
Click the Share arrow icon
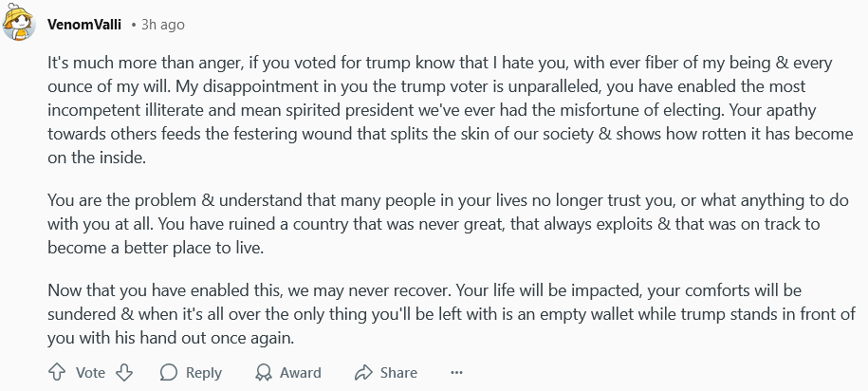[363, 373]
